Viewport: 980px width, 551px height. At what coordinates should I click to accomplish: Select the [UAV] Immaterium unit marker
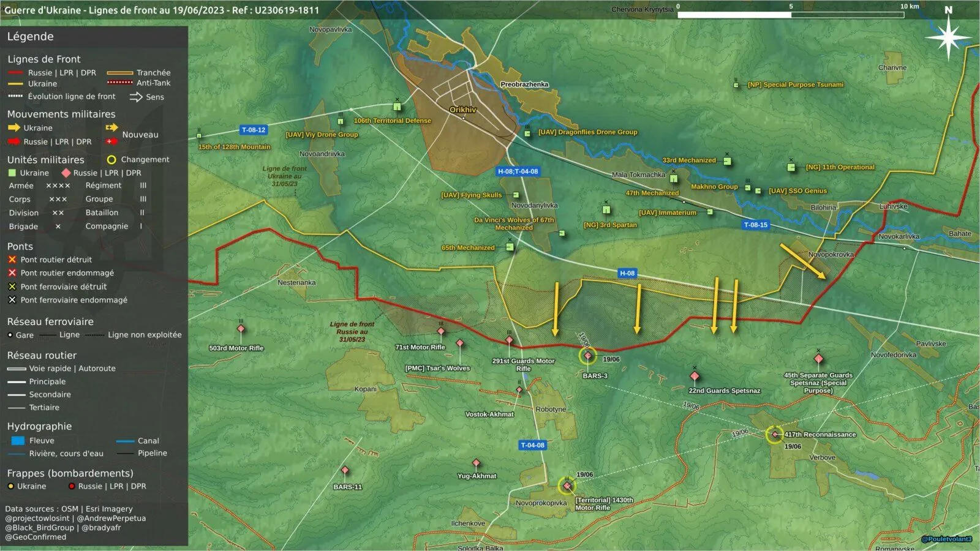(x=710, y=212)
